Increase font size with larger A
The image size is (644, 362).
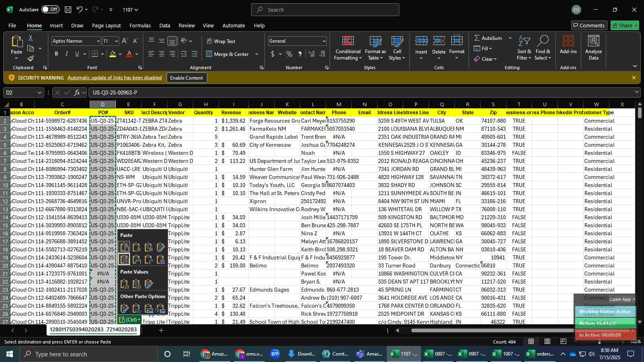[x=125, y=41]
